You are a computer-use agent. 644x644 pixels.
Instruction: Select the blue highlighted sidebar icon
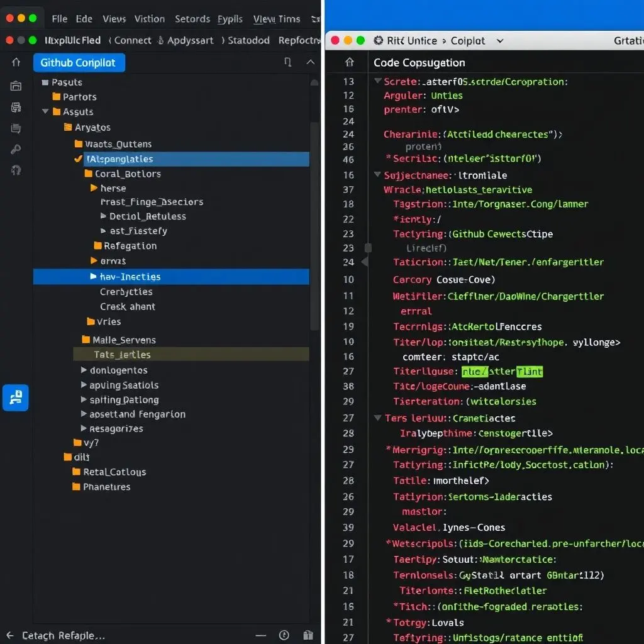[16, 398]
